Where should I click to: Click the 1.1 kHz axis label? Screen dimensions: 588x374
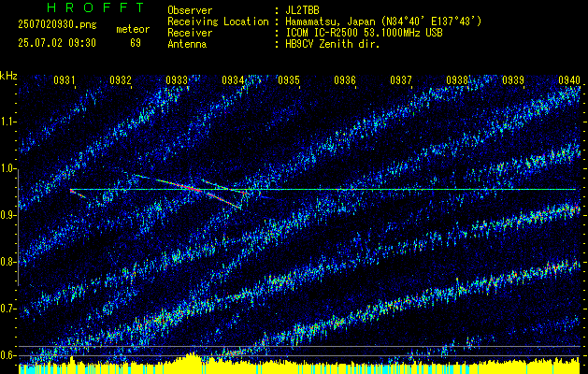tap(7, 122)
